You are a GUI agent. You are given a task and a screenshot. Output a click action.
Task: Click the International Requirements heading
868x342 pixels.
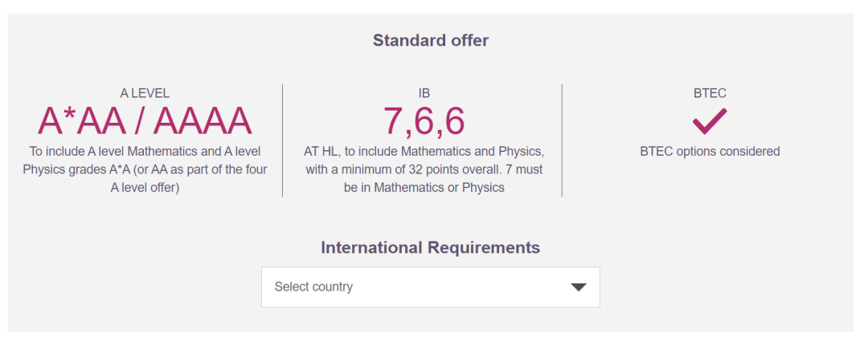pos(431,247)
